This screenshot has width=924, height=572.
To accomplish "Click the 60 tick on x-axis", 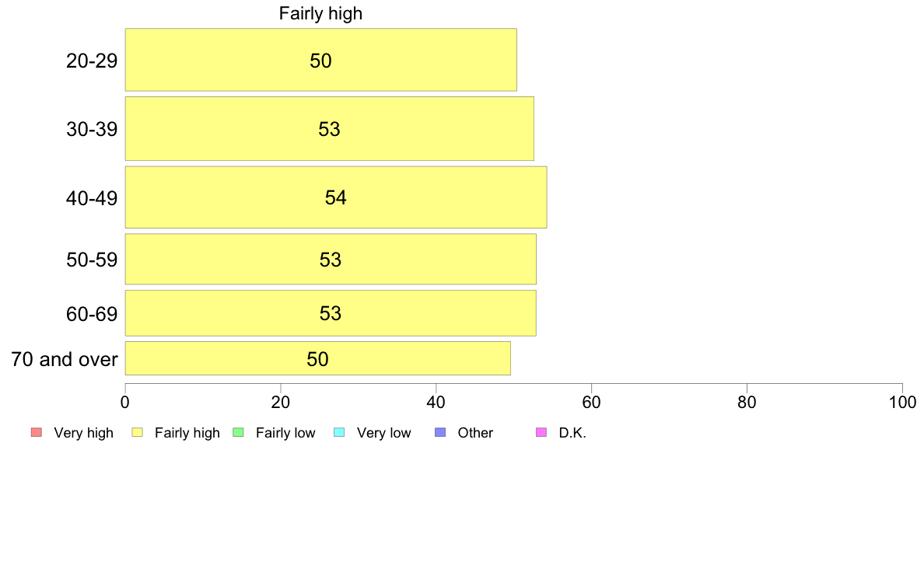I will [x=591, y=403].
